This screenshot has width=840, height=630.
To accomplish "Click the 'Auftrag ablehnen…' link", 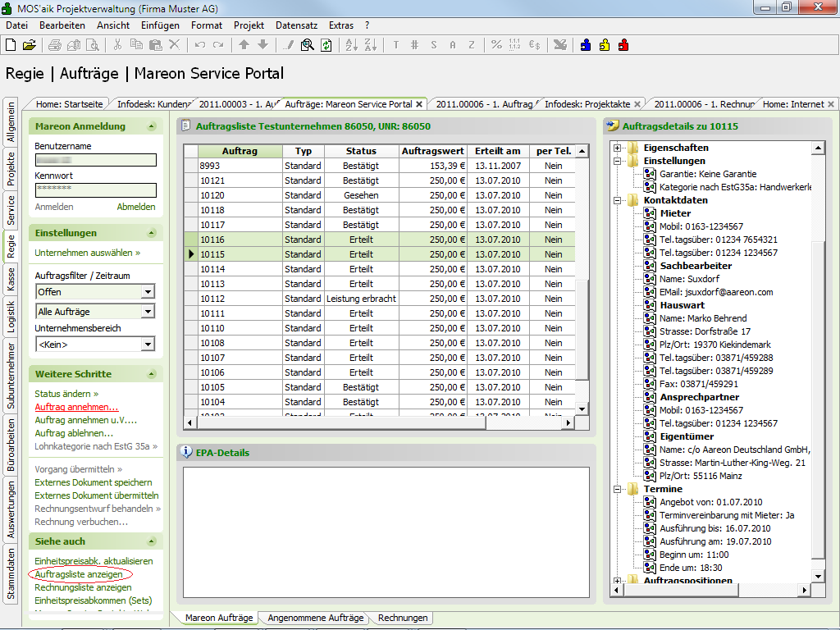I will tap(74, 433).
